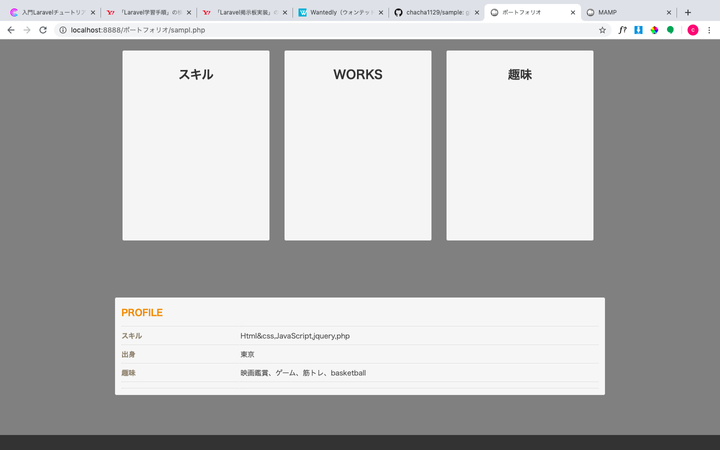Click the 東京 value cell
This screenshot has width=720, height=450.
(x=247, y=354)
